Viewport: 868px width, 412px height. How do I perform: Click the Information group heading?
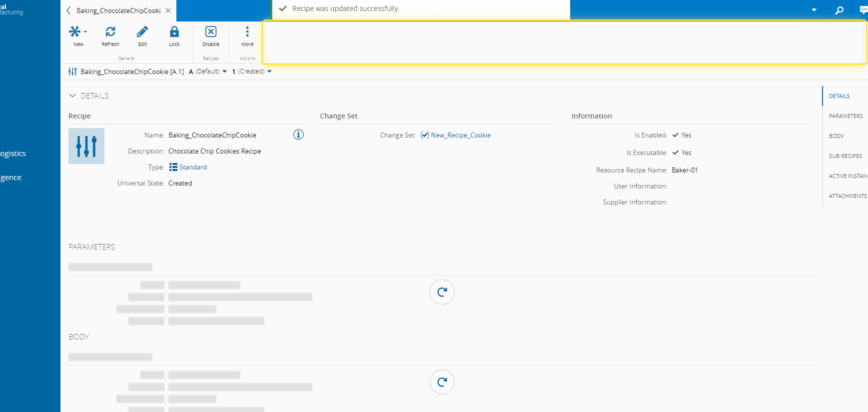[x=592, y=116]
